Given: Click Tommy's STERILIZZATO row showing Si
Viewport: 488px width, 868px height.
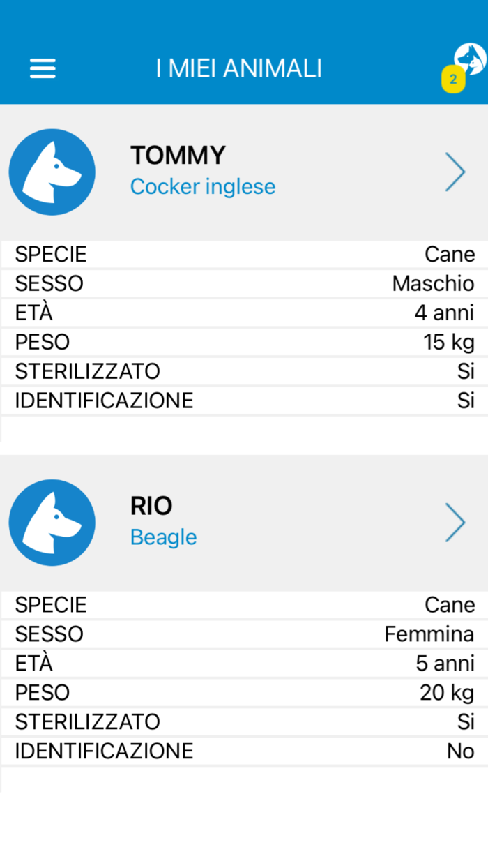Looking at the screenshot, I should point(244,371).
